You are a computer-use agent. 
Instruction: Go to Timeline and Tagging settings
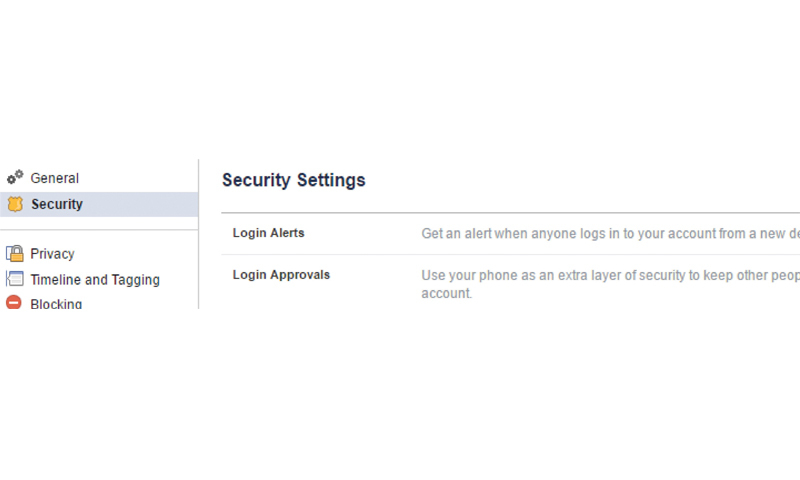click(x=95, y=280)
